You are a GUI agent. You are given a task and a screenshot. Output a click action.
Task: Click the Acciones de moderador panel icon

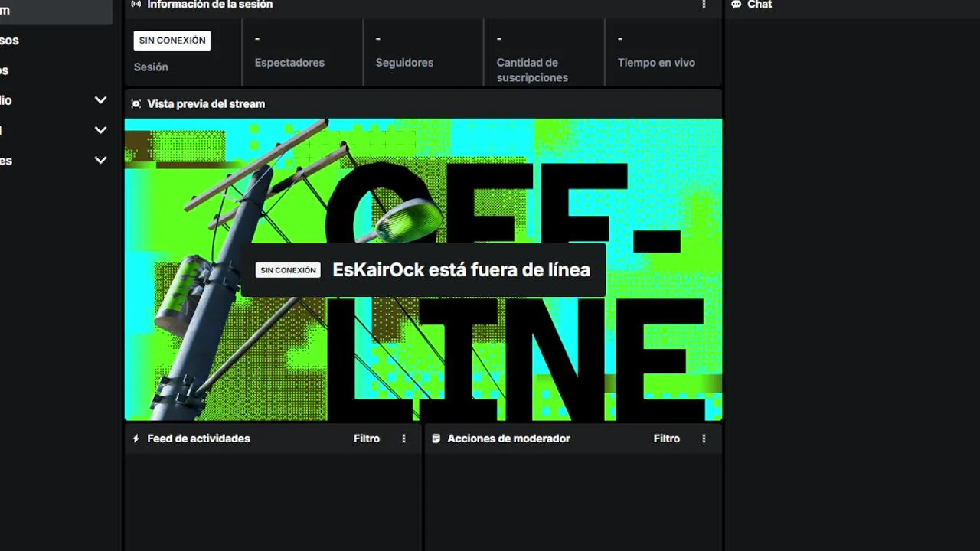pos(436,439)
